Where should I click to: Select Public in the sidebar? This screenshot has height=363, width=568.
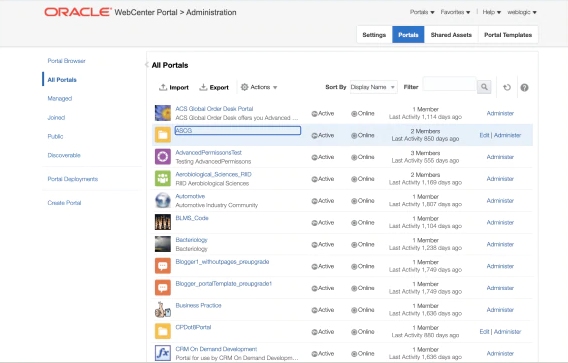[x=55, y=136]
